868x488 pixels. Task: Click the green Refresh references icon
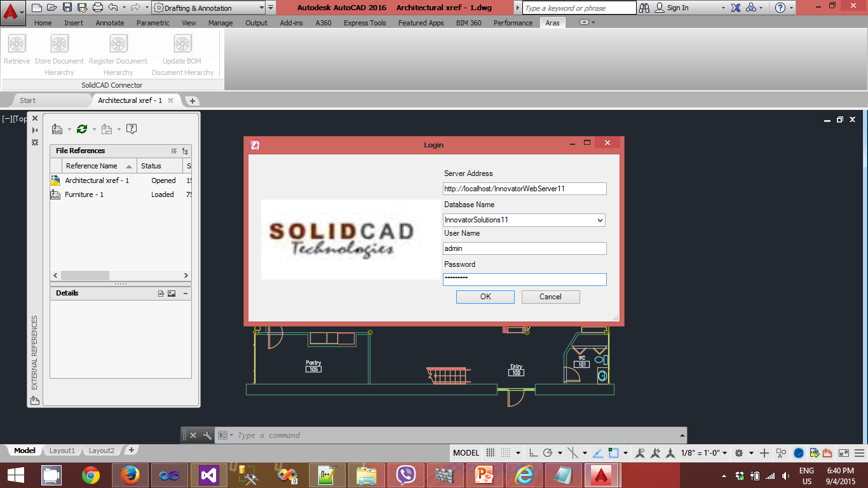(x=81, y=129)
